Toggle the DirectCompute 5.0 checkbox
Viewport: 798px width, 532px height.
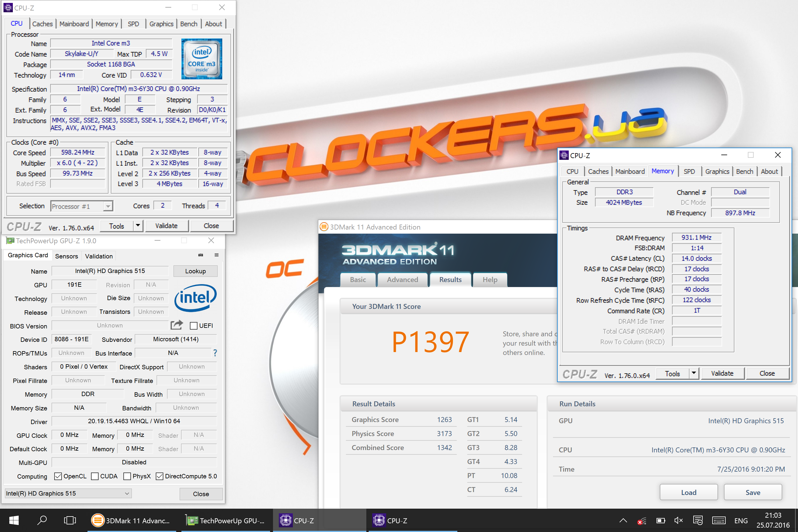pyautogui.click(x=160, y=476)
